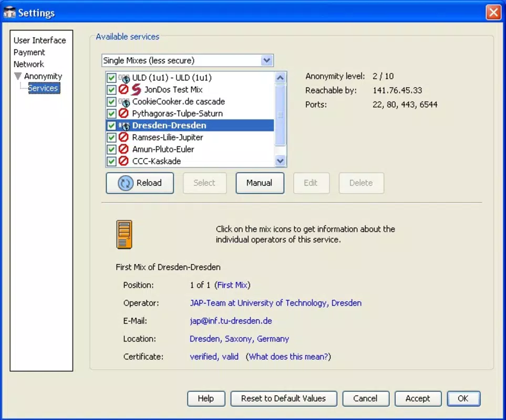The width and height of the screenshot is (506, 420).
Task: Uncheck the Dresden-Dresden checkbox
Action: pos(111,125)
